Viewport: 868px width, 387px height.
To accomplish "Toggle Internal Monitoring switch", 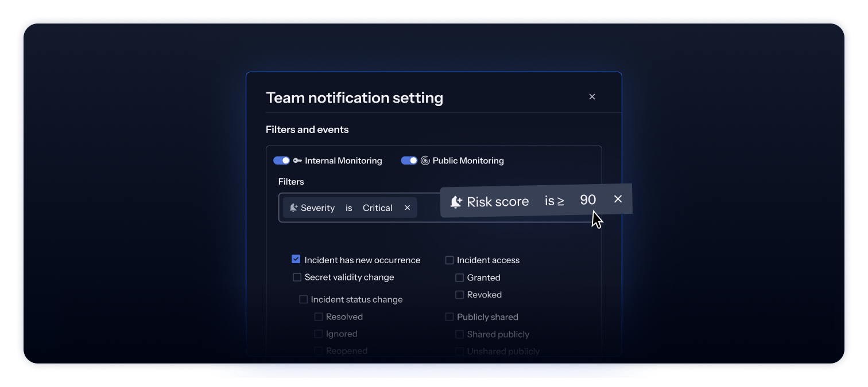I will (x=281, y=161).
